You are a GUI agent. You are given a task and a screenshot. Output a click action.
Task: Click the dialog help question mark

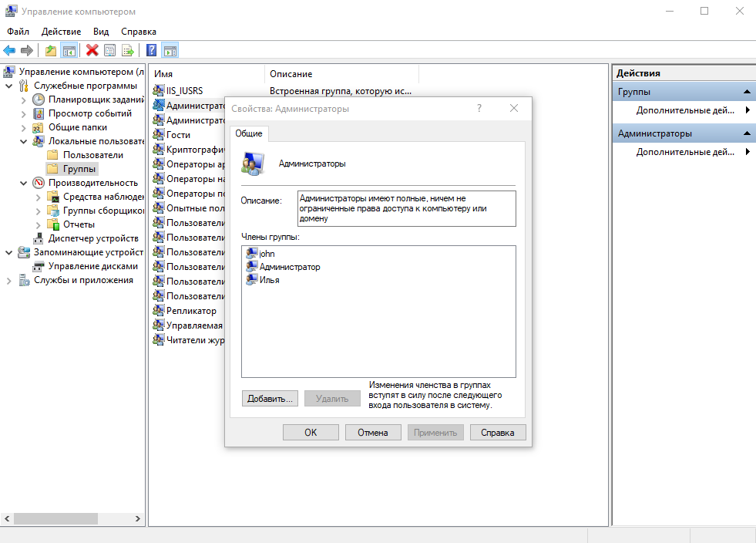coord(479,108)
